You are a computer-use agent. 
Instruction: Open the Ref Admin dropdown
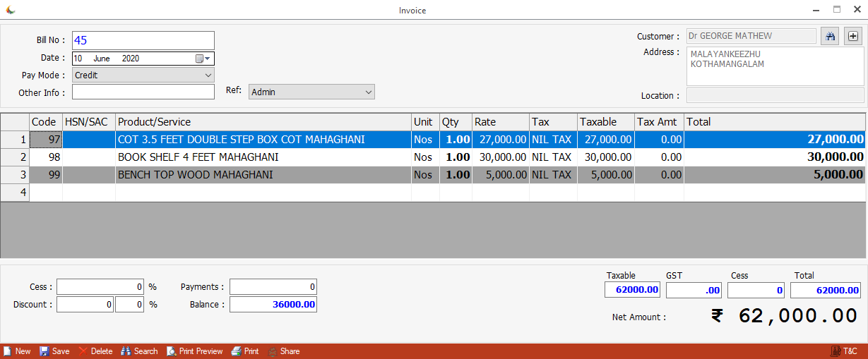(x=368, y=92)
